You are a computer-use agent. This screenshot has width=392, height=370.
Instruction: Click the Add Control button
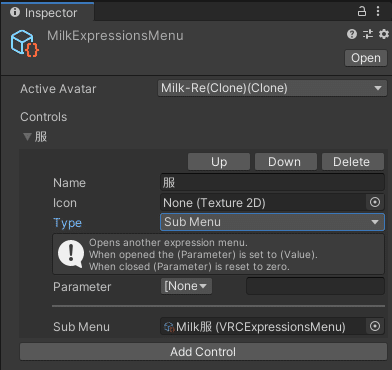(x=203, y=352)
